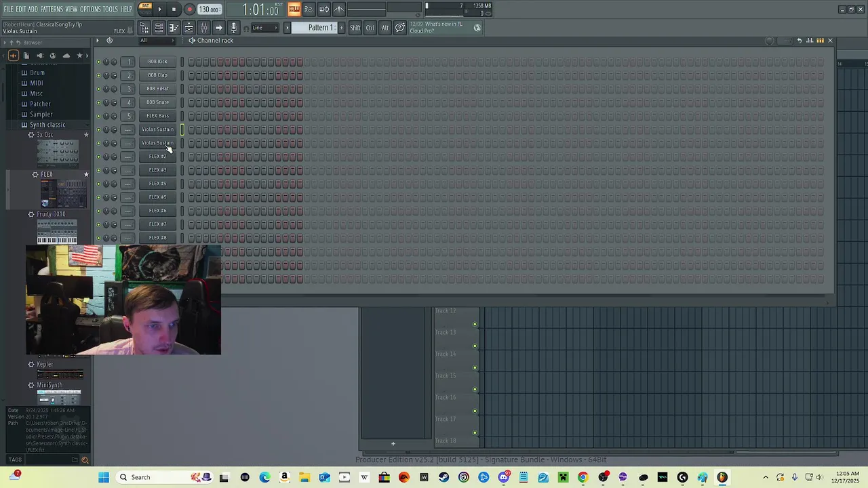Mute the FLEX Bass channel
The image size is (868, 488).
tap(98, 116)
